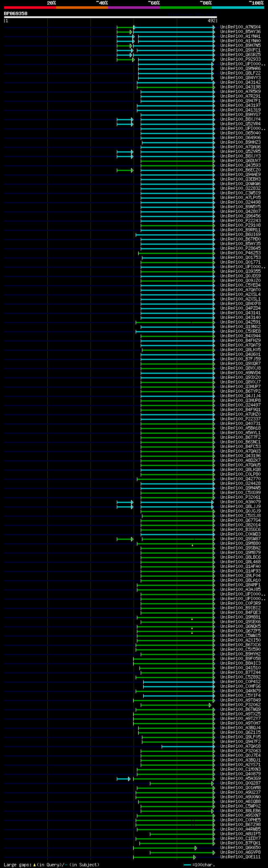The image size is (268, 868).
Task: Select label UniRef100_Q52VR4
Action: 240,124
